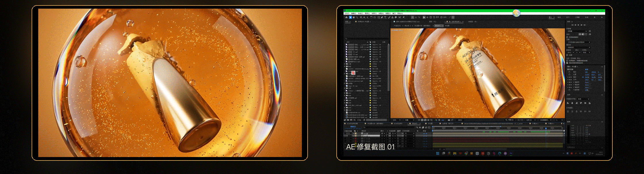The width and height of the screenshot is (644, 174).
Task: Click the 32 bpc color depth button
Action: coord(359,120)
